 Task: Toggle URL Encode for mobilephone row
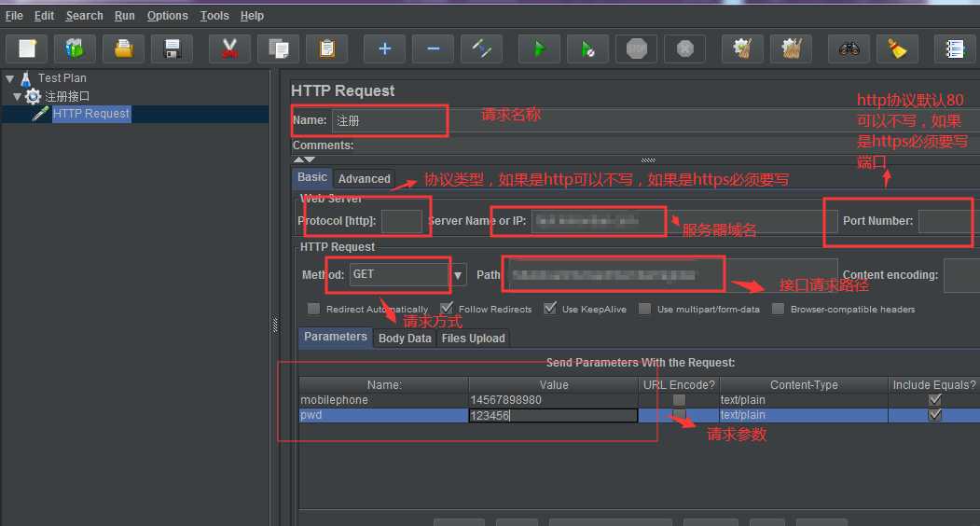click(x=679, y=400)
